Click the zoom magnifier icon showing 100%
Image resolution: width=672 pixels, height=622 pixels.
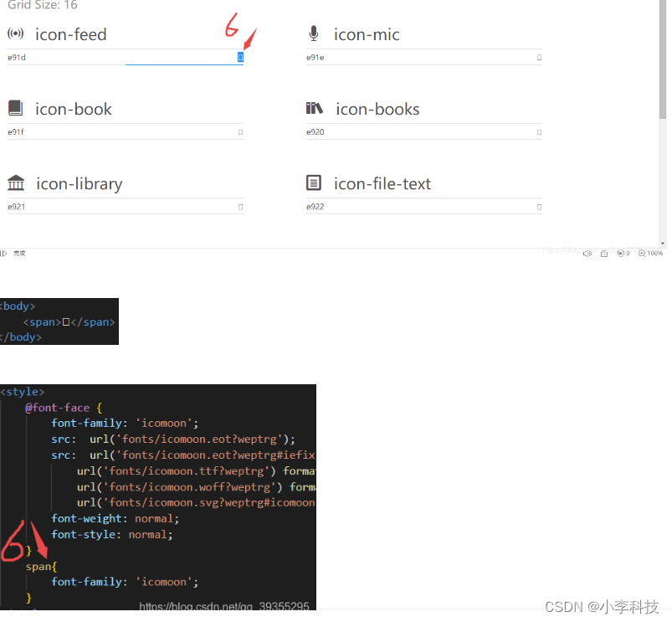click(x=642, y=254)
